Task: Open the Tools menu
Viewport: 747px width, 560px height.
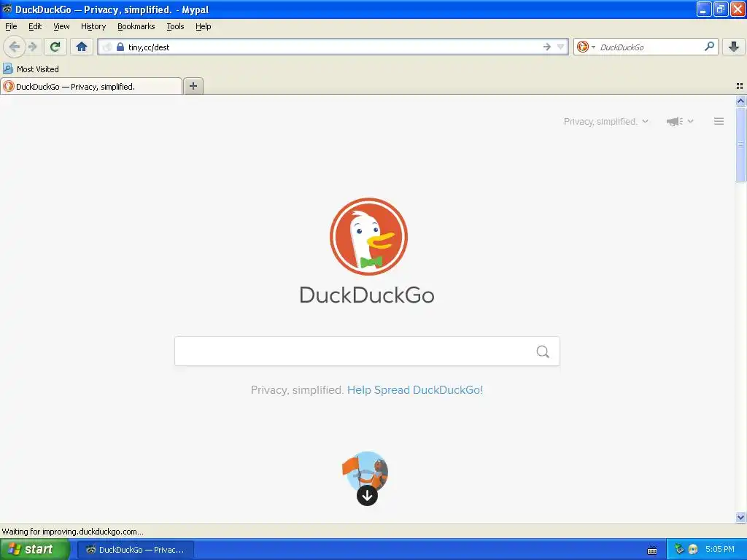Action: pos(175,26)
